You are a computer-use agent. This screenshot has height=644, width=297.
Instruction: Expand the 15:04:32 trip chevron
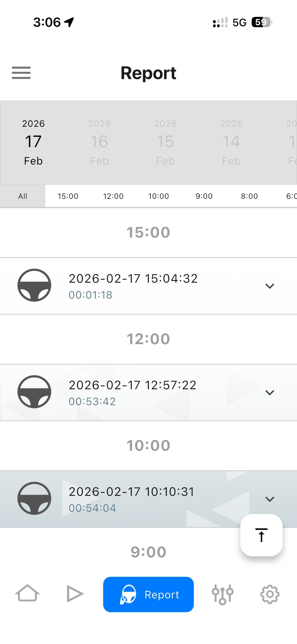pyautogui.click(x=270, y=286)
